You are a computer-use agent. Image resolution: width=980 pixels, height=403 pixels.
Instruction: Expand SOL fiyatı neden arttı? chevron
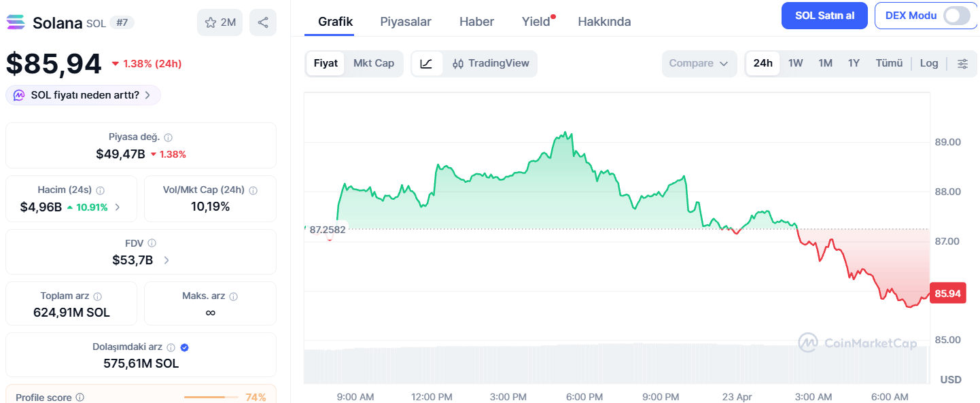(147, 95)
